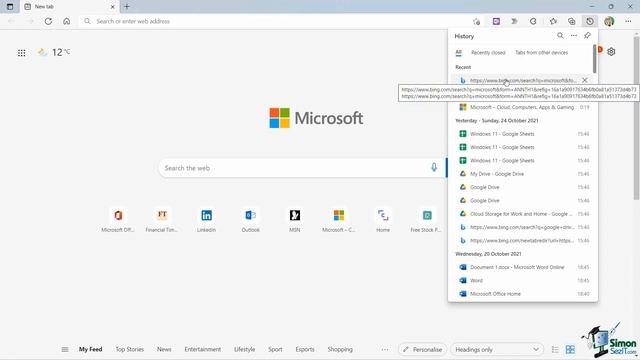Search history with magnifier icon
This screenshot has height=360, width=640.
click(560, 36)
